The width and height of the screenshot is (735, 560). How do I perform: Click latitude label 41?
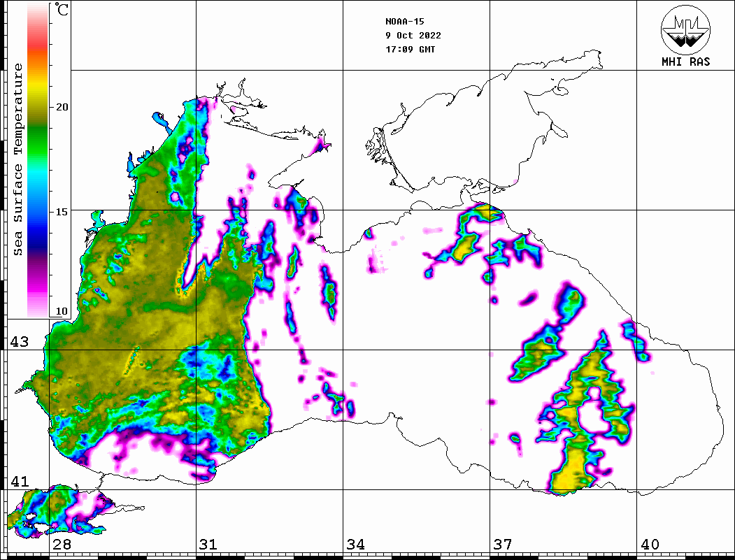pos(20,482)
